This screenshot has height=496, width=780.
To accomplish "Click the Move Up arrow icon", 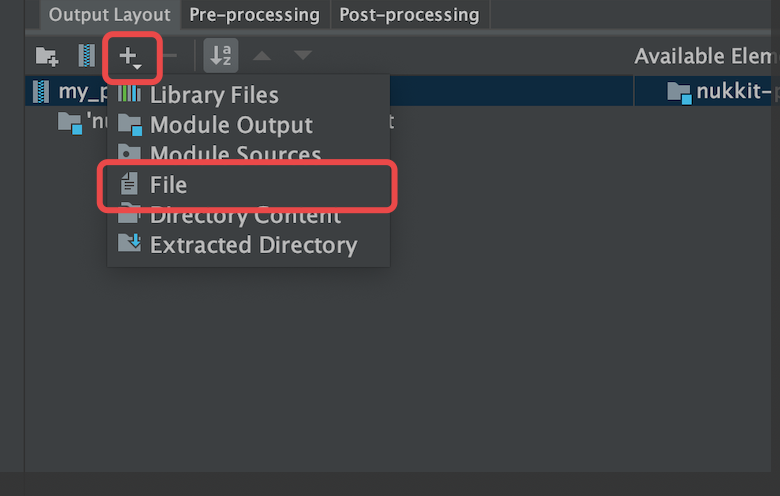I will 261,57.
